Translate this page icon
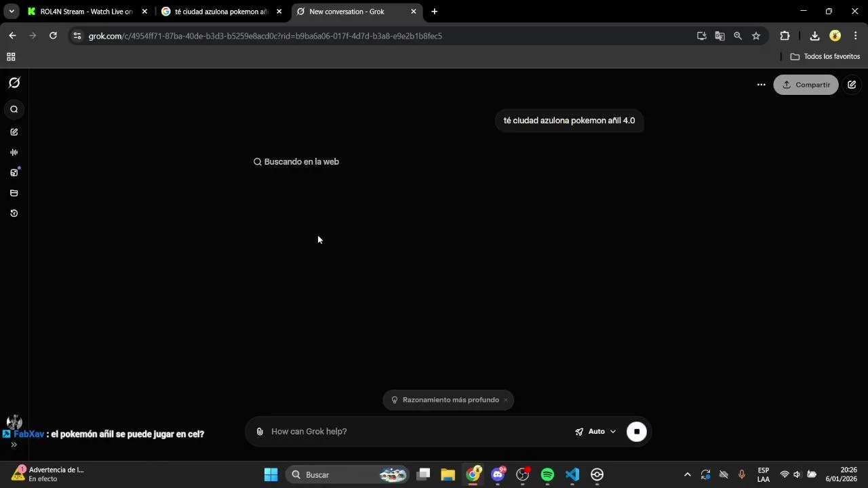Screen dimensions: 868x488 [x=719, y=36]
